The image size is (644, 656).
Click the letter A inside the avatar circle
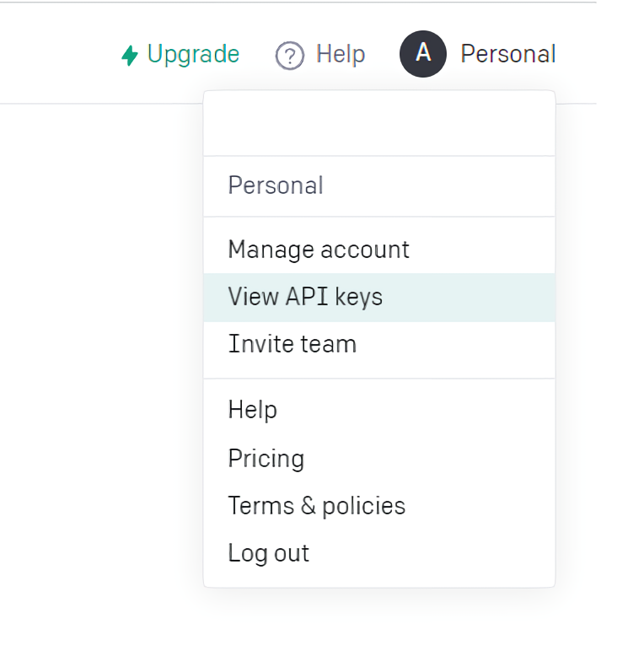pyautogui.click(x=423, y=53)
